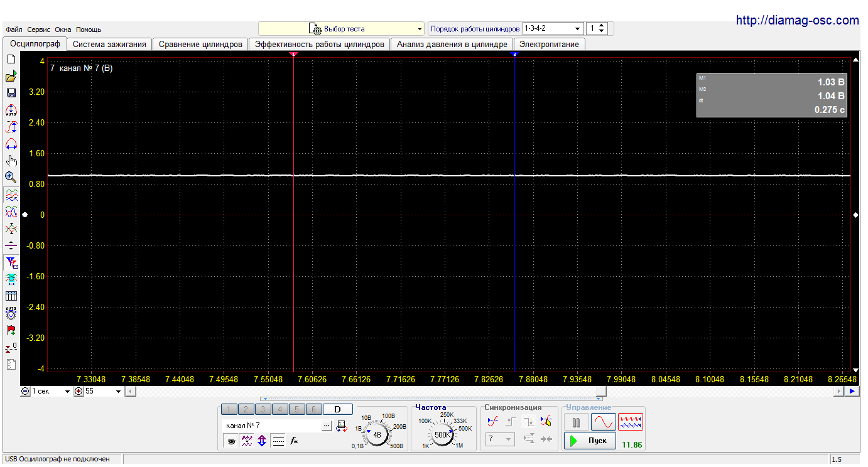This screenshot has height=467, width=868.
Task: Click the plus zoom-in icon near 55
Action: click(79, 391)
